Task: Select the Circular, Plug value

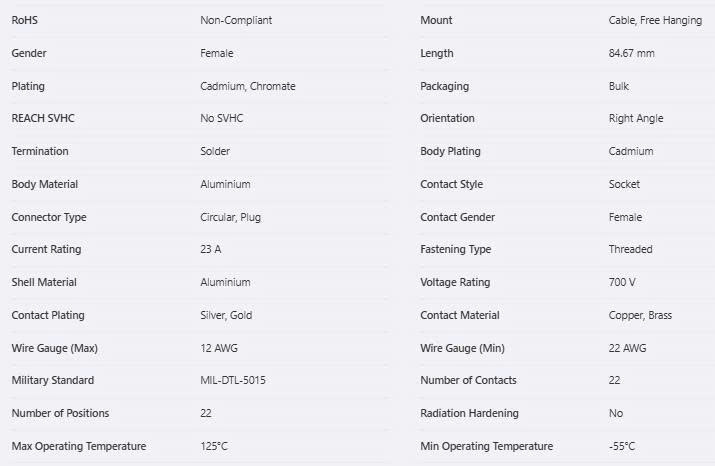Action: pyautogui.click(x=230, y=217)
